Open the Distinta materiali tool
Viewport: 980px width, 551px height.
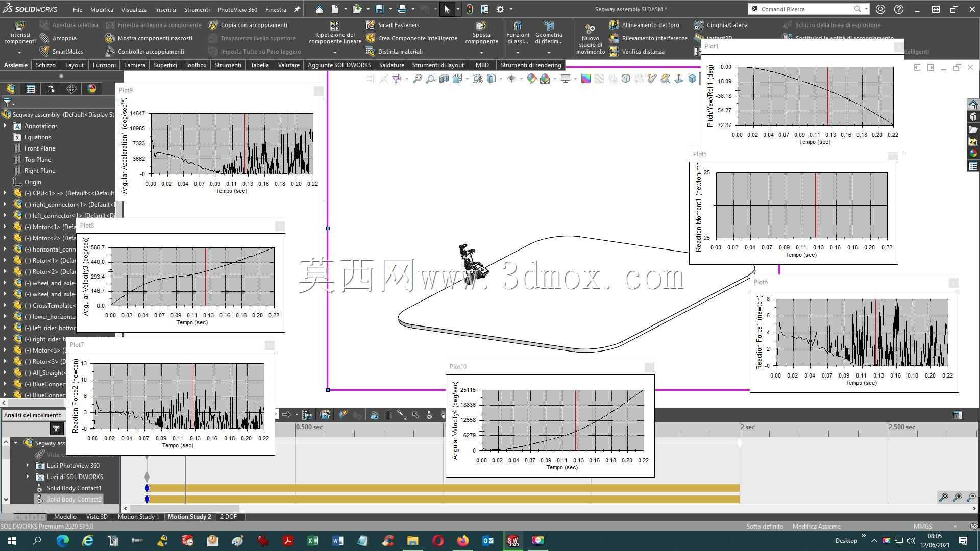click(x=394, y=52)
